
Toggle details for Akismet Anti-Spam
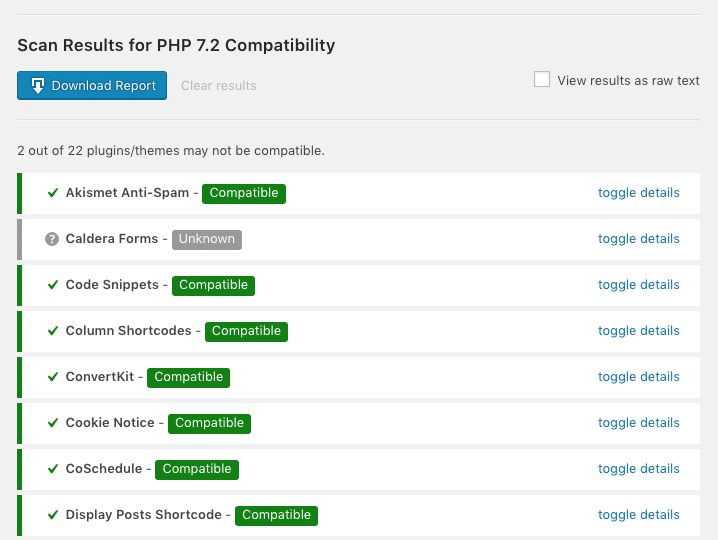pos(638,193)
